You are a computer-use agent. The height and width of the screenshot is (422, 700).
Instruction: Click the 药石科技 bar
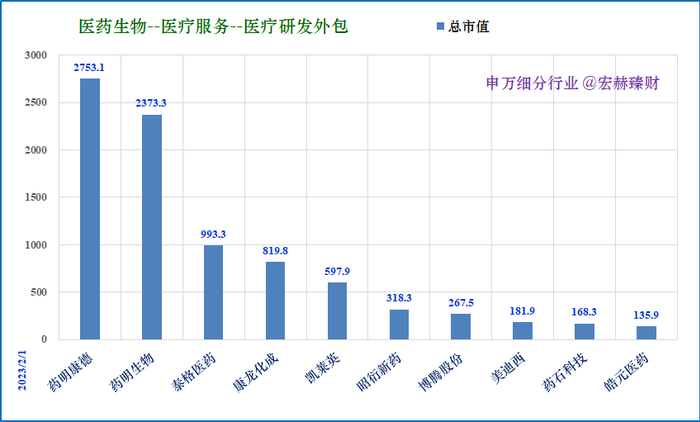click(x=584, y=331)
